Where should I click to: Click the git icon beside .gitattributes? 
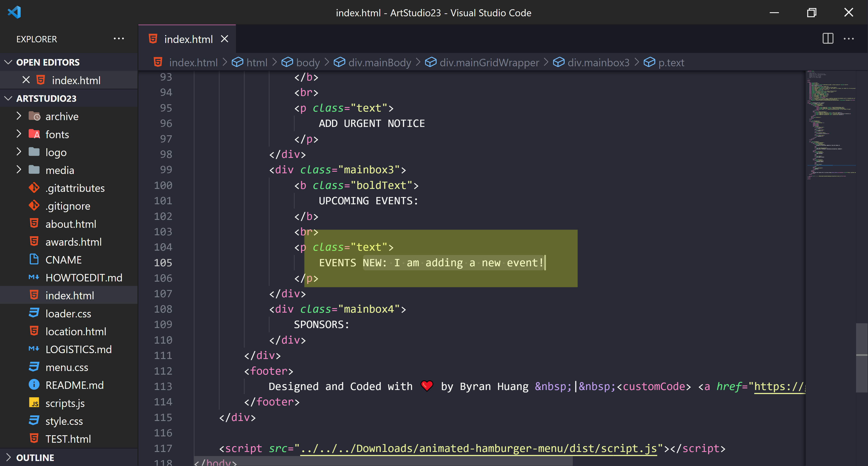click(34, 188)
